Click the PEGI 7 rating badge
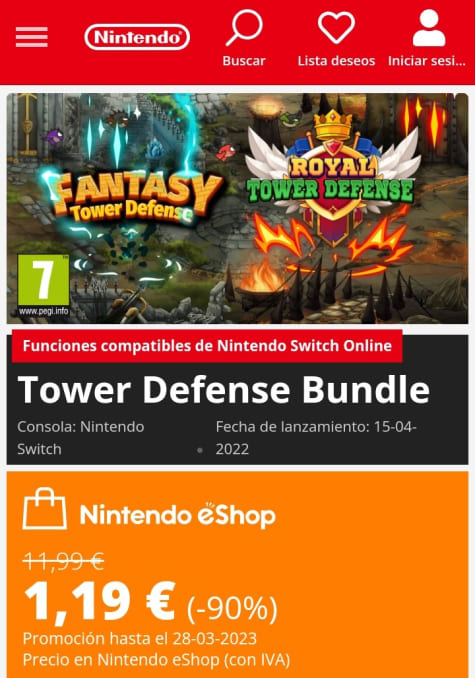 [x=43, y=285]
